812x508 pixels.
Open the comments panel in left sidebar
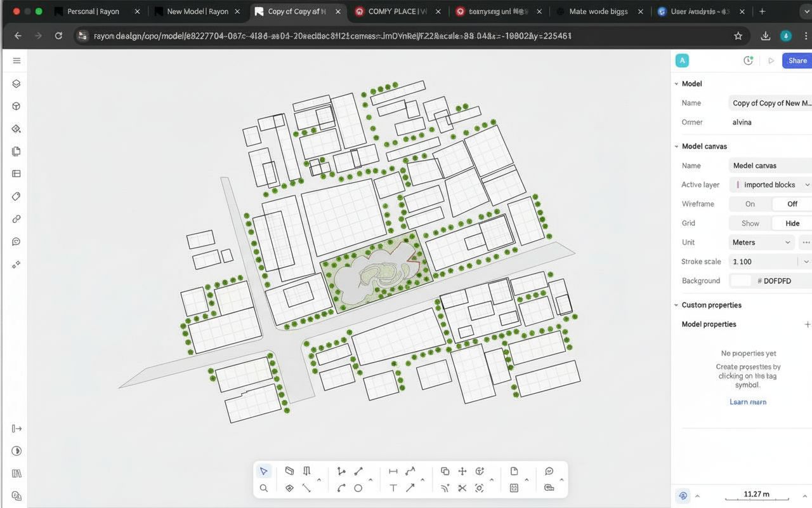pyautogui.click(x=16, y=241)
